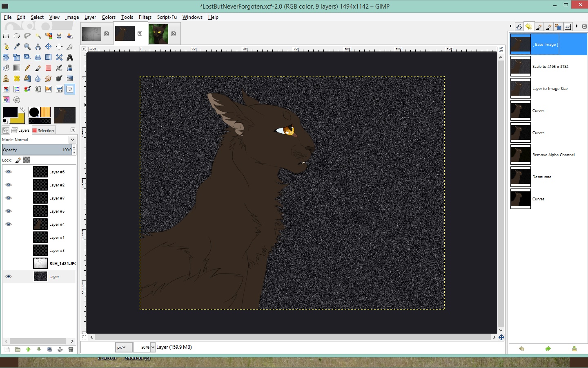Image resolution: width=588 pixels, height=368 pixels.
Task: Show previous dock tabs with left arrow
Action: (510, 26)
